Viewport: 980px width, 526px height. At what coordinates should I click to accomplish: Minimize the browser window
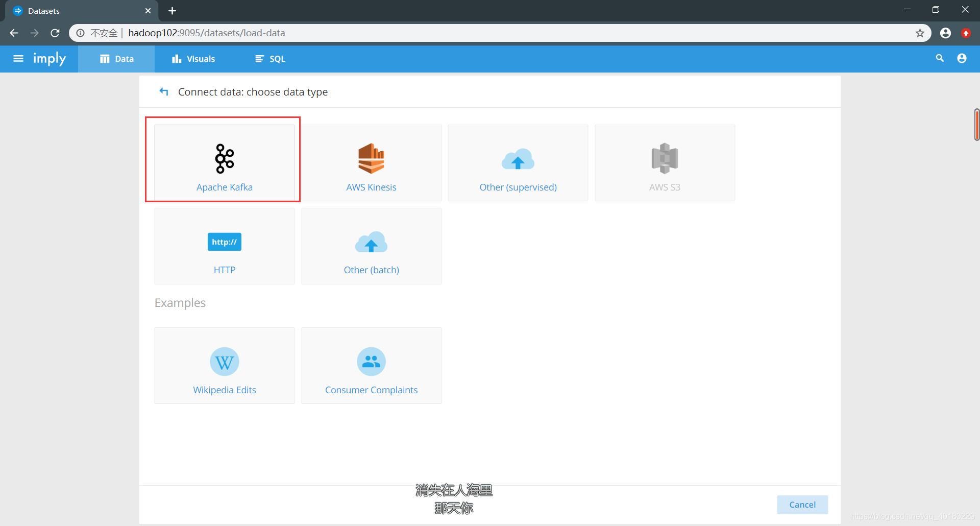pyautogui.click(x=907, y=10)
